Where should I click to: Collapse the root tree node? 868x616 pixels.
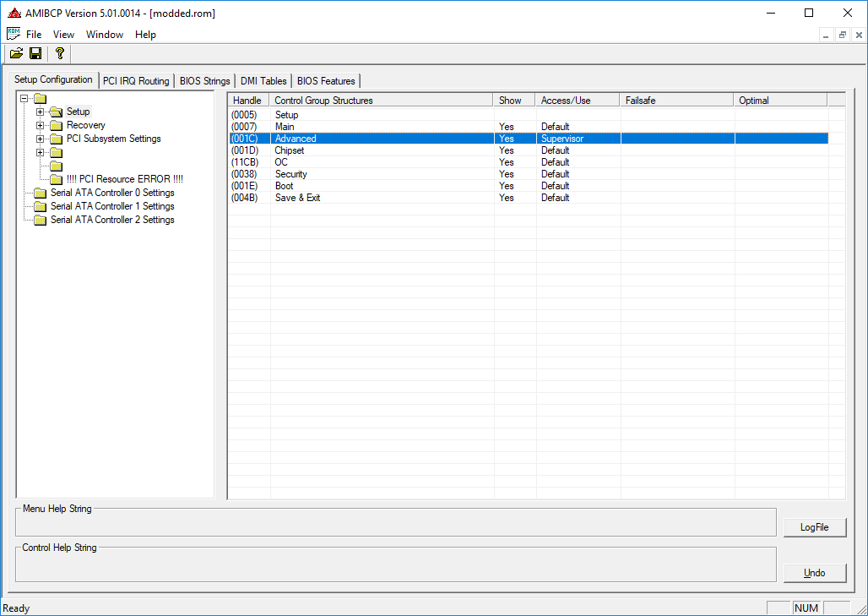click(24, 99)
